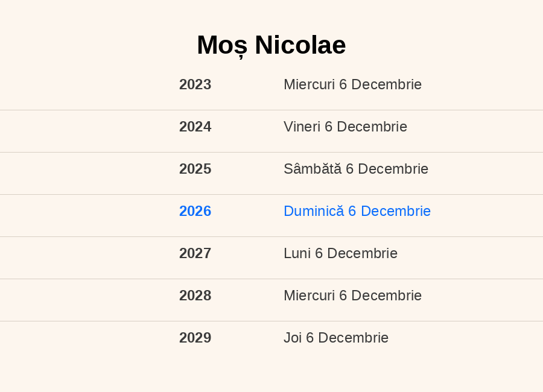The height and width of the screenshot is (392, 543).
Task: Click the word Duminică in the 2026 row
Action: click(x=313, y=211)
